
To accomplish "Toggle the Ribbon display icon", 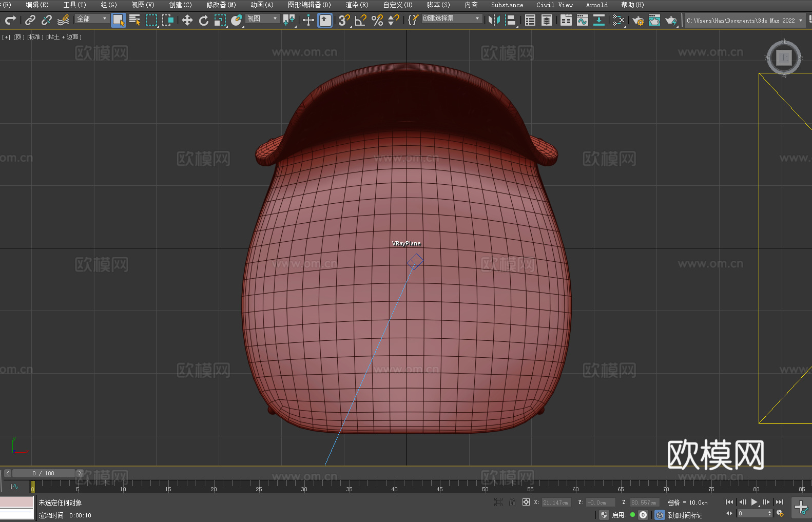I will 566,20.
